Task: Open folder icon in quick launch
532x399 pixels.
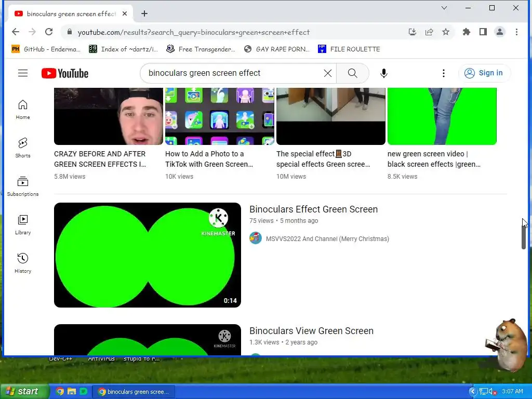Action: point(72,391)
